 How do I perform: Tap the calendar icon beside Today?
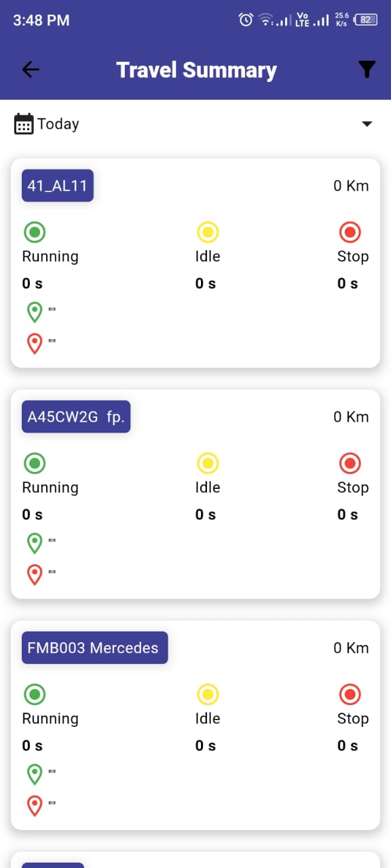tap(23, 123)
